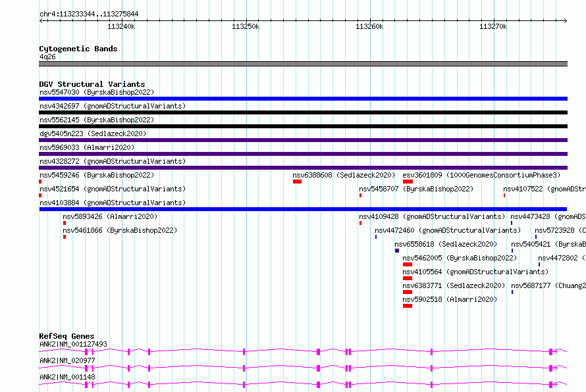Screen dimensions: 586x392
Task: Click the black bar under nsv4342697
Action: click(x=303, y=112)
